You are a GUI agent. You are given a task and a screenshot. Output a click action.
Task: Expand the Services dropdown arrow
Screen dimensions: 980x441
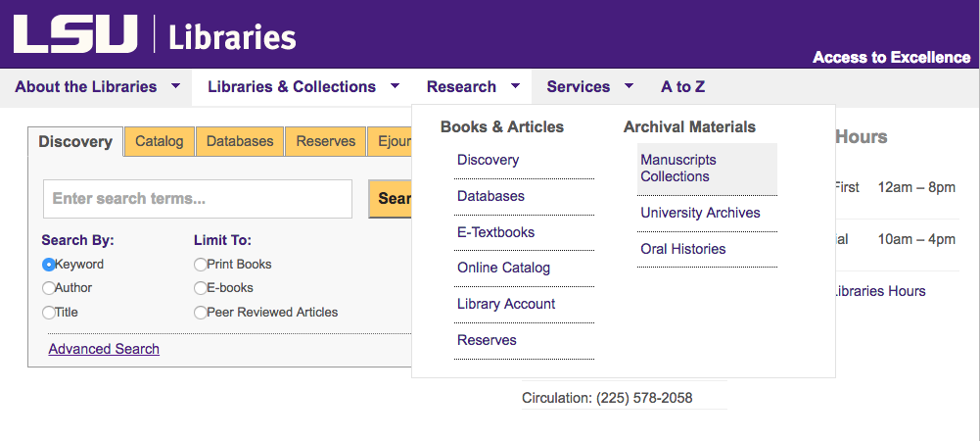point(629,85)
